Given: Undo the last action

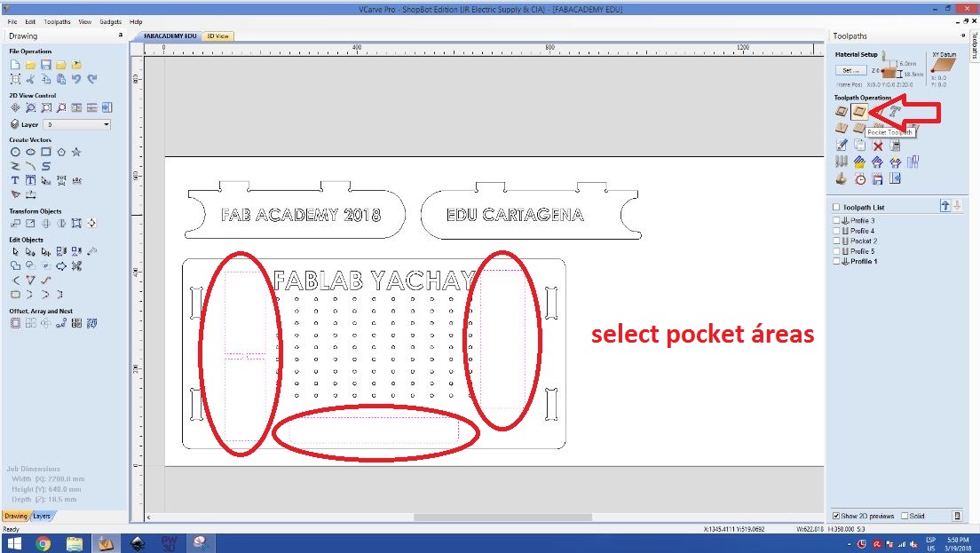Looking at the screenshot, I should click(76, 79).
